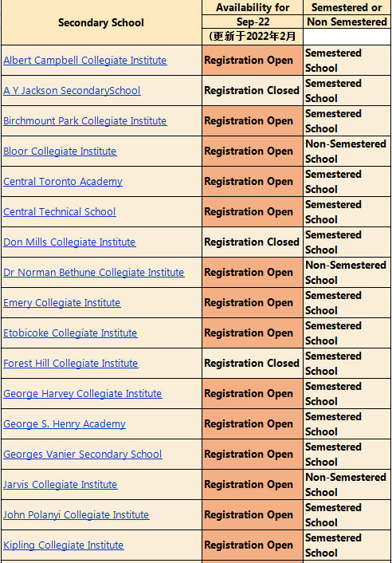Open John Polanyi Collegiate Institute link
The height and width of the screenshot is (563, 392).
76,515
